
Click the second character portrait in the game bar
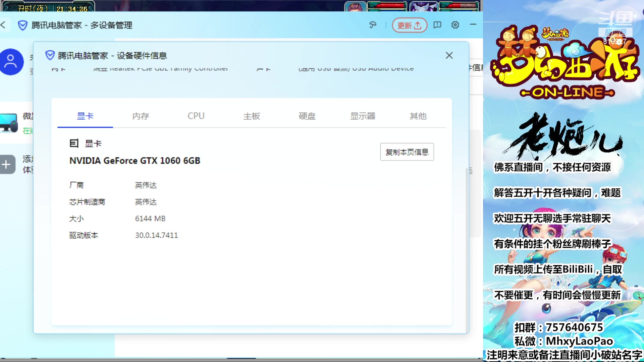[x=424, y=7]
